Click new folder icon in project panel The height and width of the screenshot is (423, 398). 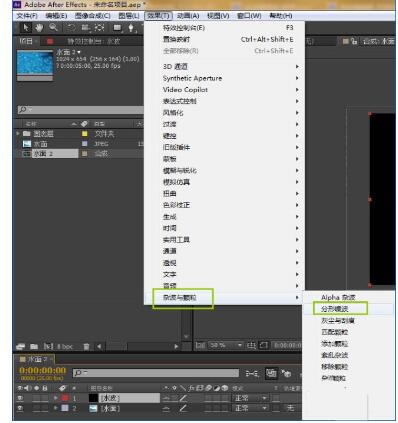(34, 347)
